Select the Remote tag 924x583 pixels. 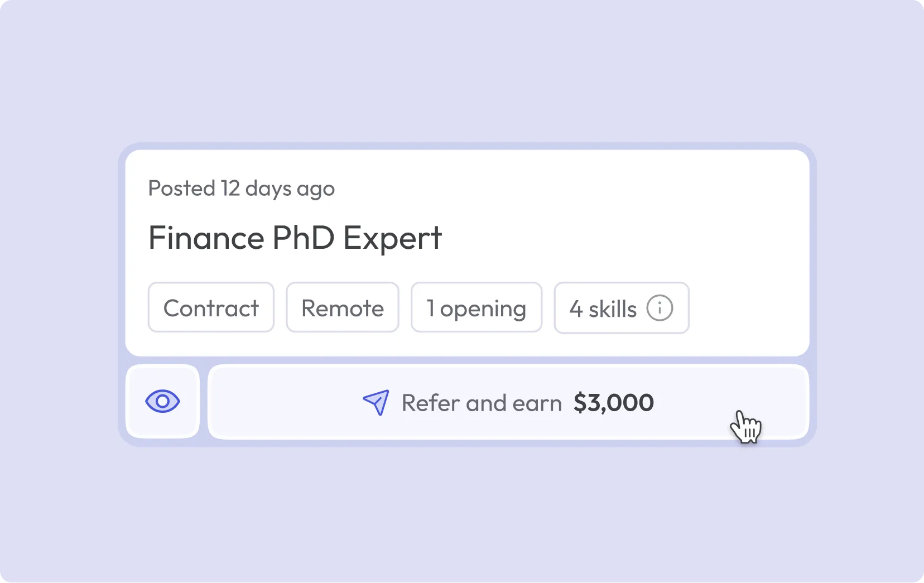coord(342,307)
